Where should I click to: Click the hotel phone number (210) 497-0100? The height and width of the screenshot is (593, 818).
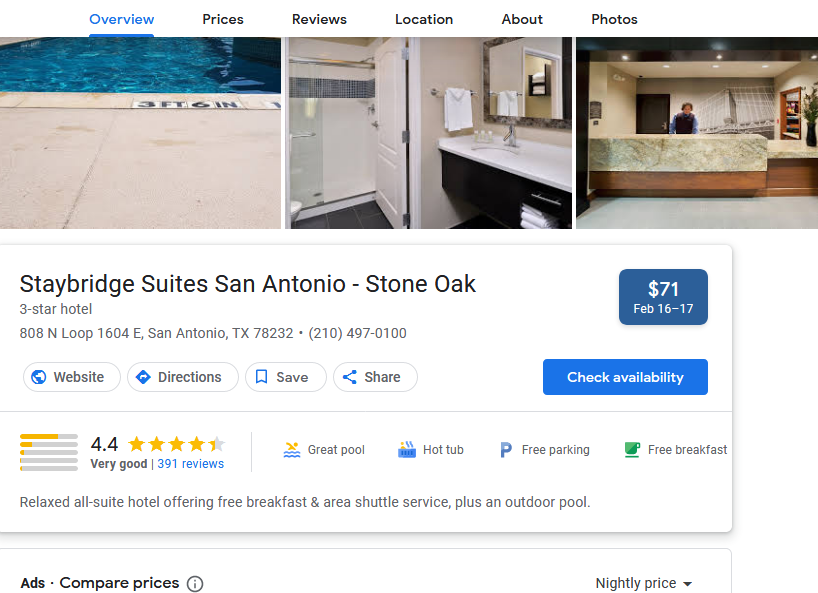coord(357,333)
